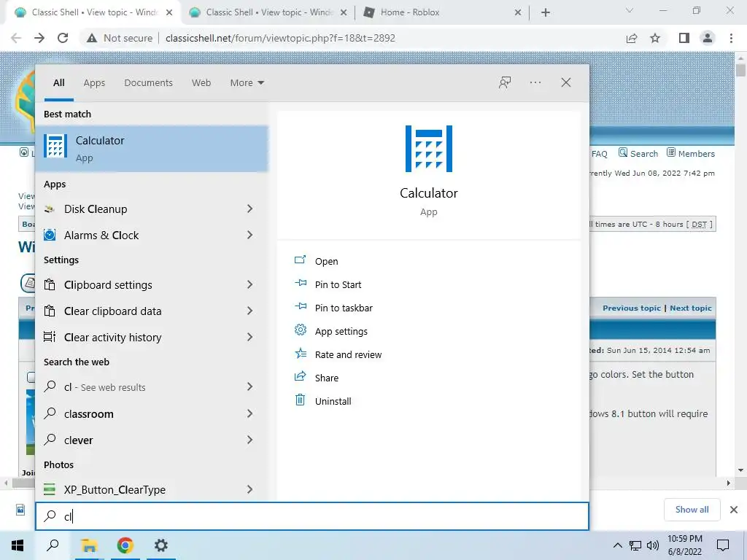The image size is (747, 560).
Task: Expand the Alarms & Clock result chevron
Action: (x=249, y=235)
